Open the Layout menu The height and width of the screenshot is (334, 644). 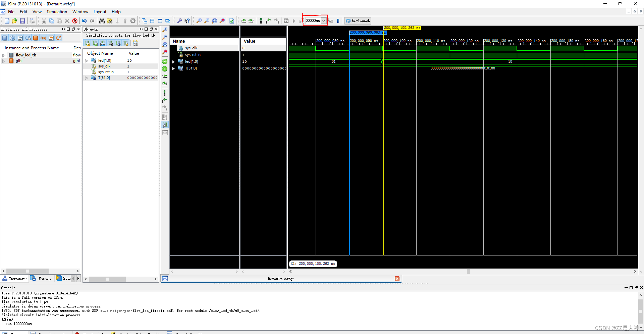coord(100,11)
